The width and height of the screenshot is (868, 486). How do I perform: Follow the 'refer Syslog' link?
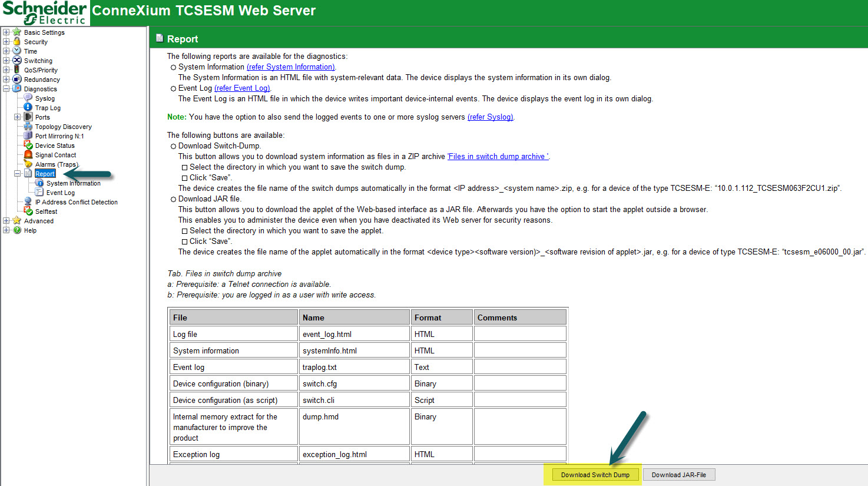coord(491,117)
